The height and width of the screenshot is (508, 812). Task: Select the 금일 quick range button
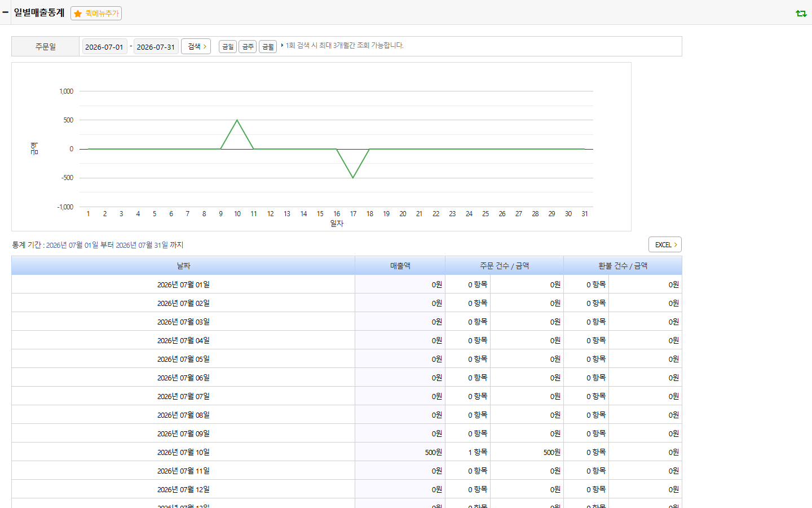click(228, 47)
